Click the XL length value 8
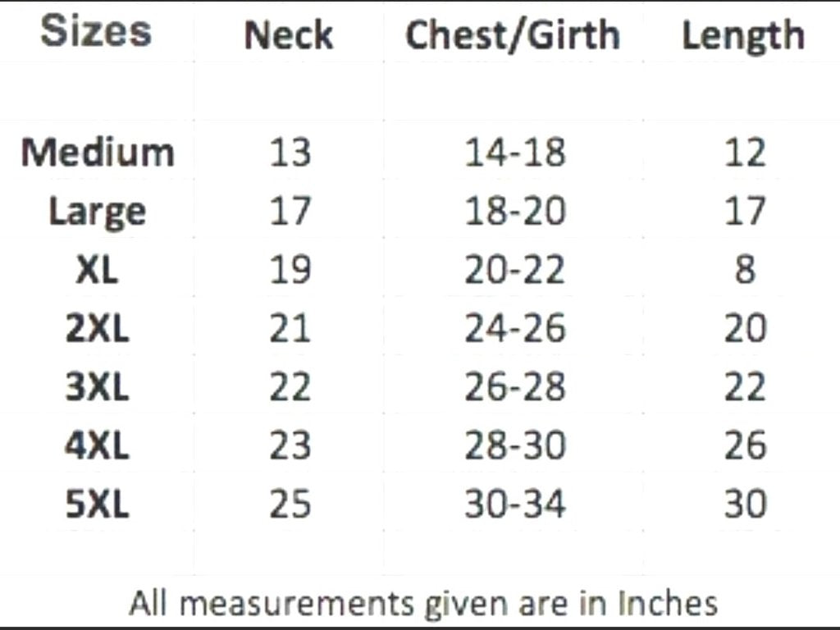 point(745,270)
